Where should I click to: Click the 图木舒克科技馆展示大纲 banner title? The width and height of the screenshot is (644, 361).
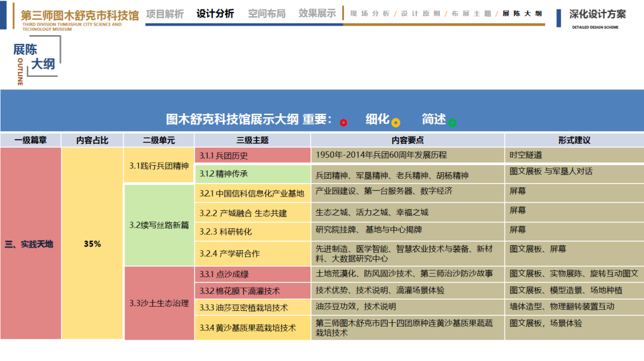coord(232,119)
